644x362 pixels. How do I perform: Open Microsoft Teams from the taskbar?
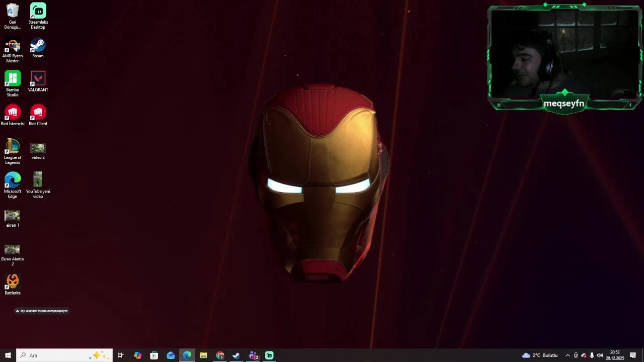pos(253,355)
